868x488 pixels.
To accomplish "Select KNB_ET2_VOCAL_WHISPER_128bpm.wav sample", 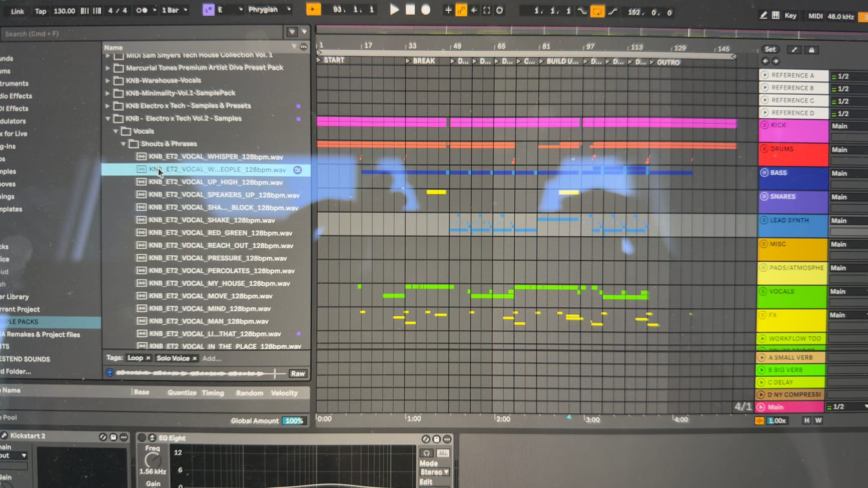I will click(216, 157).
